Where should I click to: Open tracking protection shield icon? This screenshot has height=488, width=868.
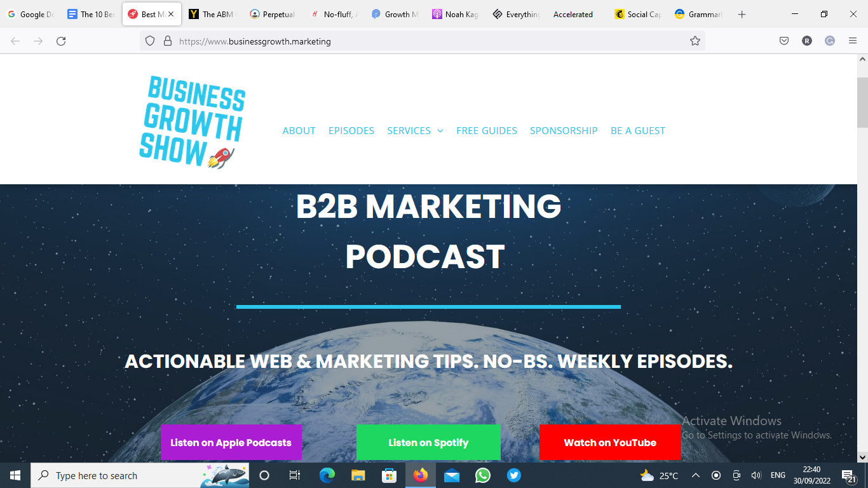150,41
